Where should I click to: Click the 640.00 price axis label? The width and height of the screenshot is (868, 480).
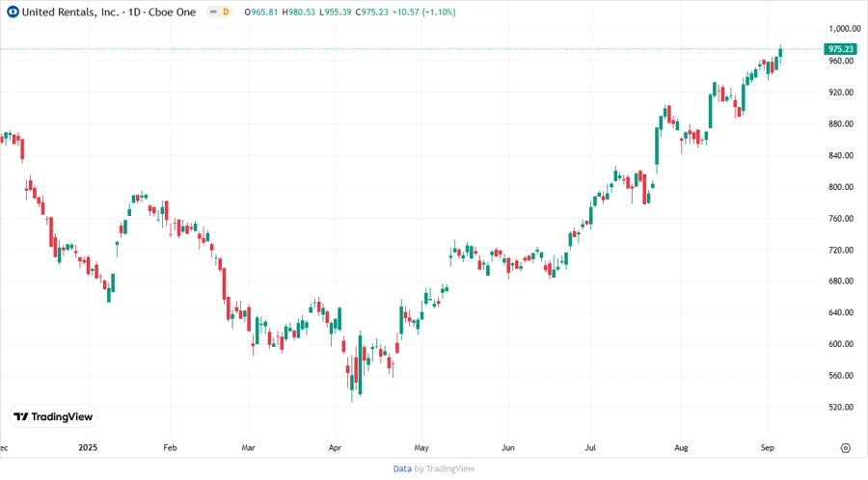tap(841, 312)
